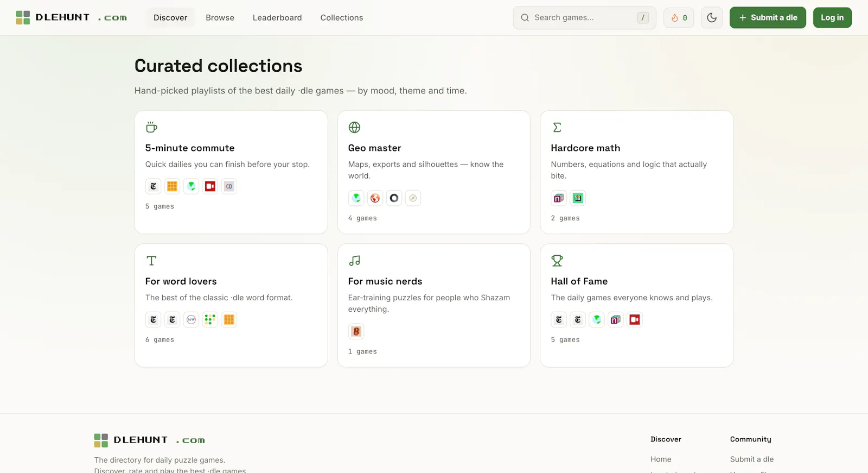Open the For word lovers collection title
The width and height of the screenshot is (868, 473).
coord(181,281)
